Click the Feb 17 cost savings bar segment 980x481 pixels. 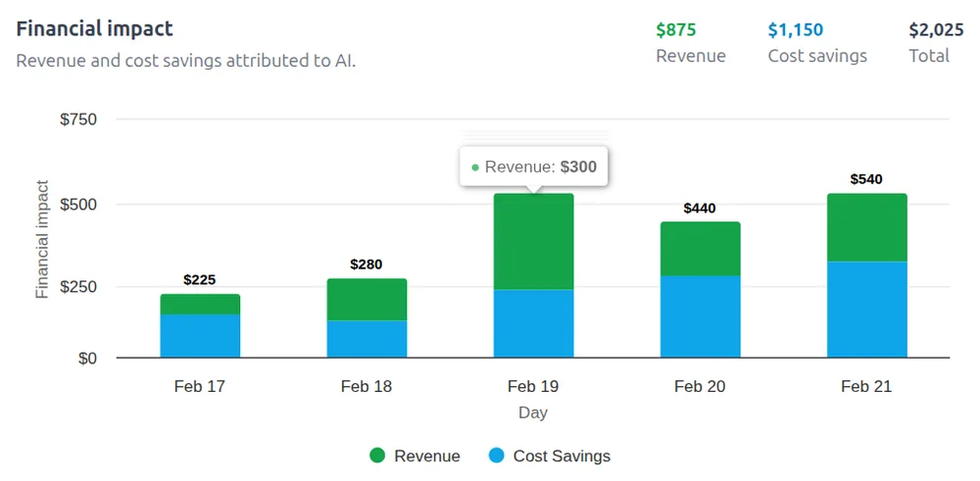point(200,335)
